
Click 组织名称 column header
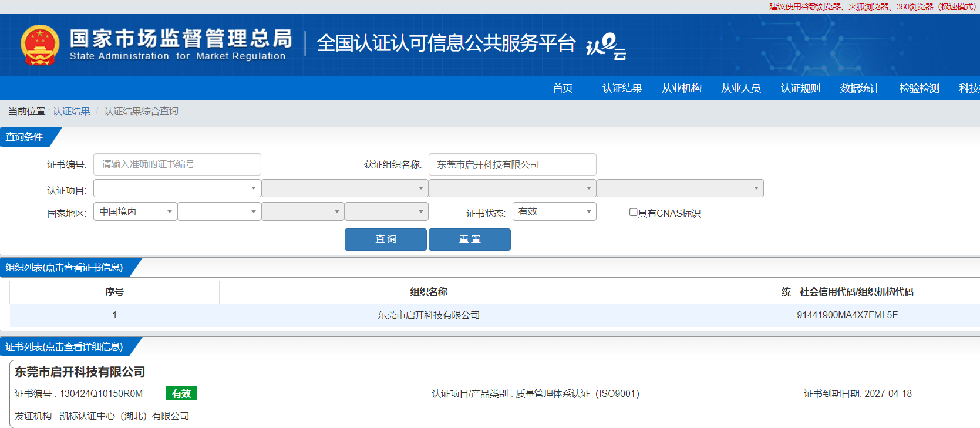[x=429, y=292]
